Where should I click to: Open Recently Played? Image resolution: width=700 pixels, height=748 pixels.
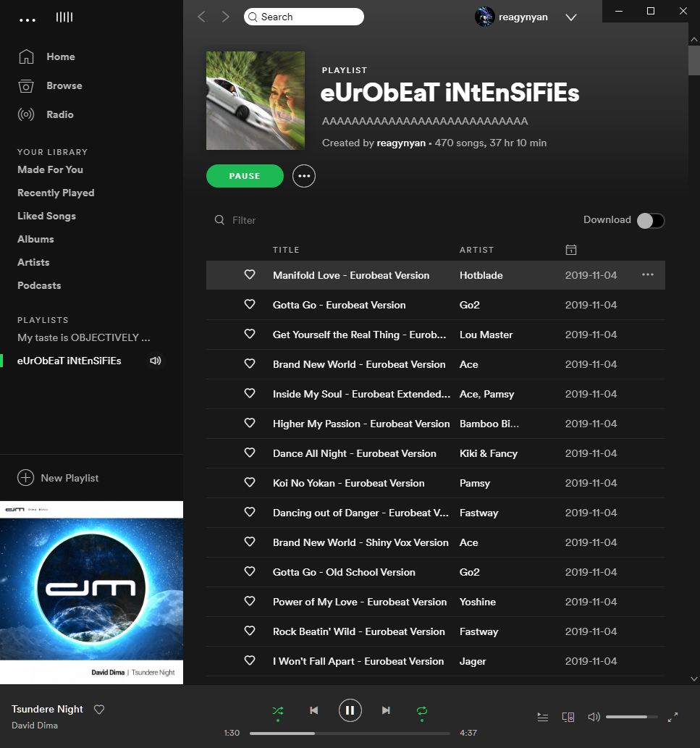(56, 193)
